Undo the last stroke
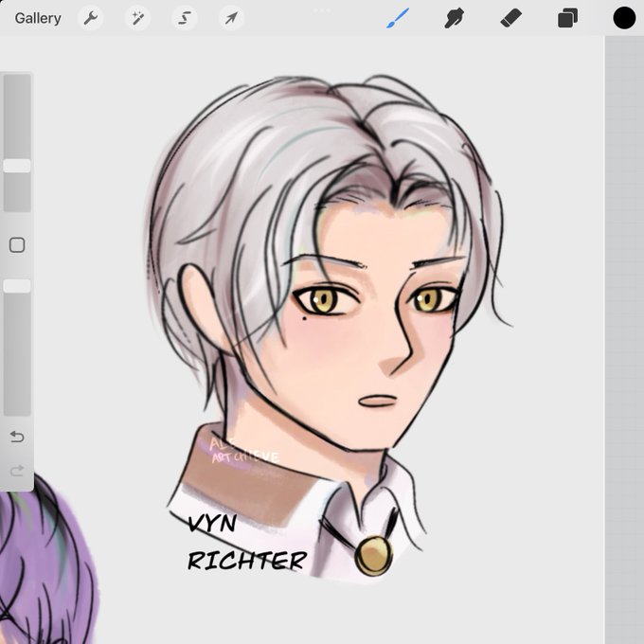 tap(17, 437)
